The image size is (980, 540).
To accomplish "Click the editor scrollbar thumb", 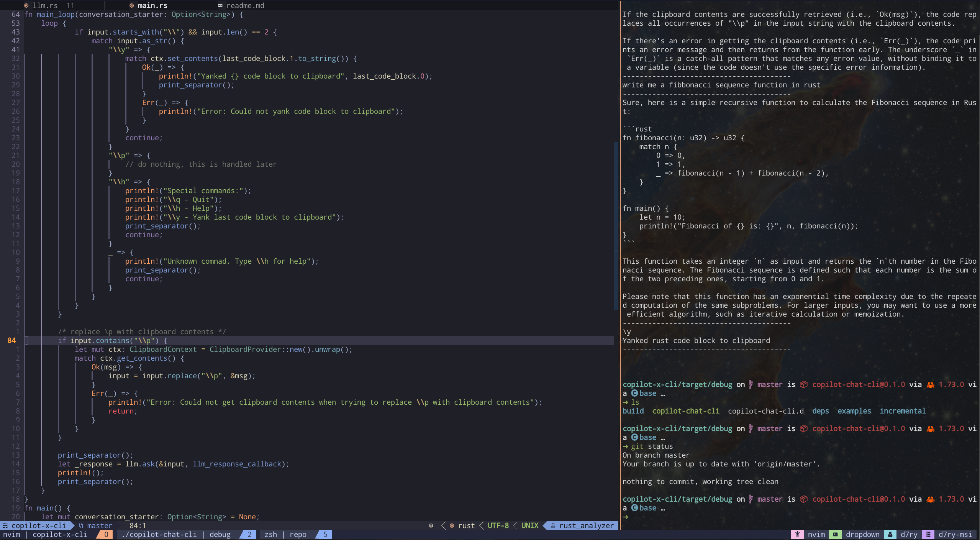I will pos(616,226).
